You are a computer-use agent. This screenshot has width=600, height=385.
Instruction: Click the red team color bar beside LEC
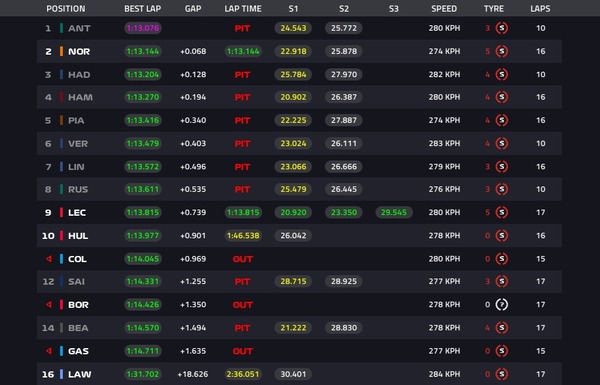[x=61, y=212]
